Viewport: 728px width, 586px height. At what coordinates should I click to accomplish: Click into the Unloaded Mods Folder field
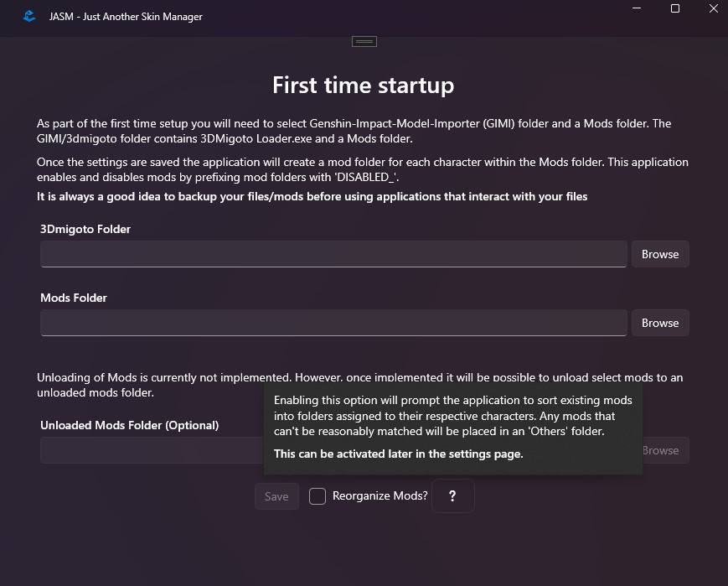pos(151,450)
